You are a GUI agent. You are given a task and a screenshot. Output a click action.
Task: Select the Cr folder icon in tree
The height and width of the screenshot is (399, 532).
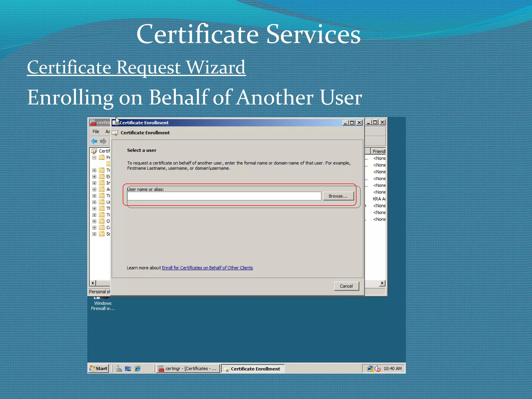tap(102, 228)
